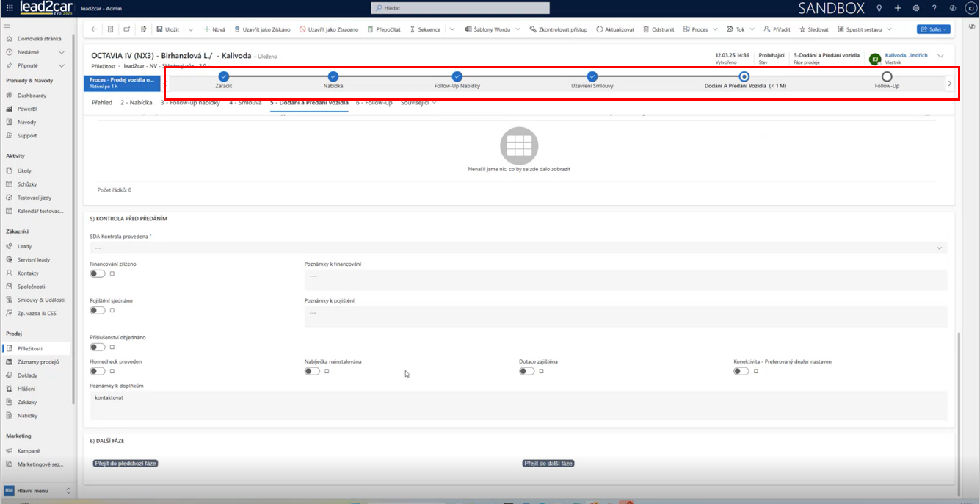Click the back arrow in the command bar

coord(93,29)
